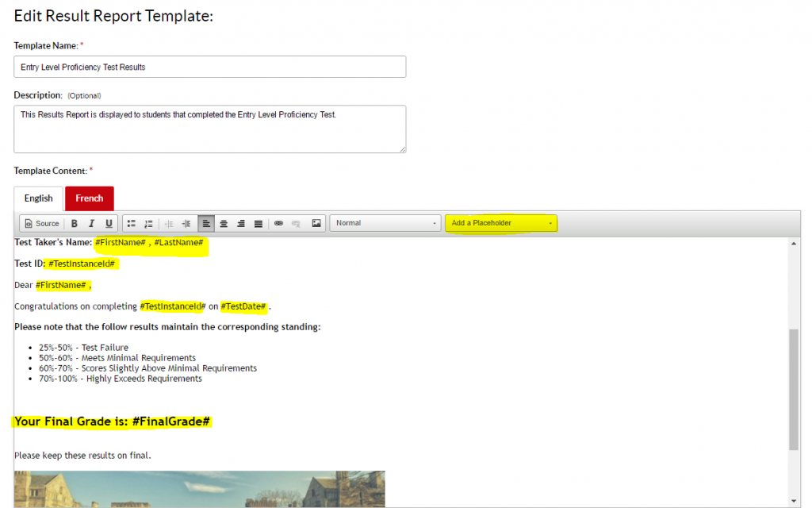
Task: Align text to the left
Action: click(206, 223)
